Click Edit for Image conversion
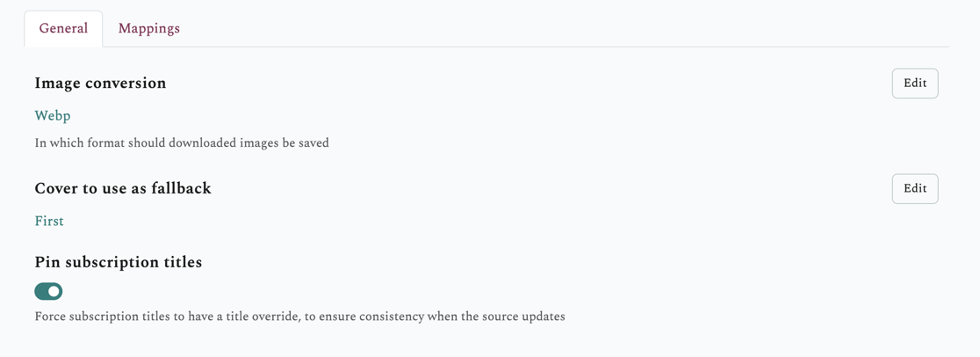The image size is (980, 357). tap(914, 84)
